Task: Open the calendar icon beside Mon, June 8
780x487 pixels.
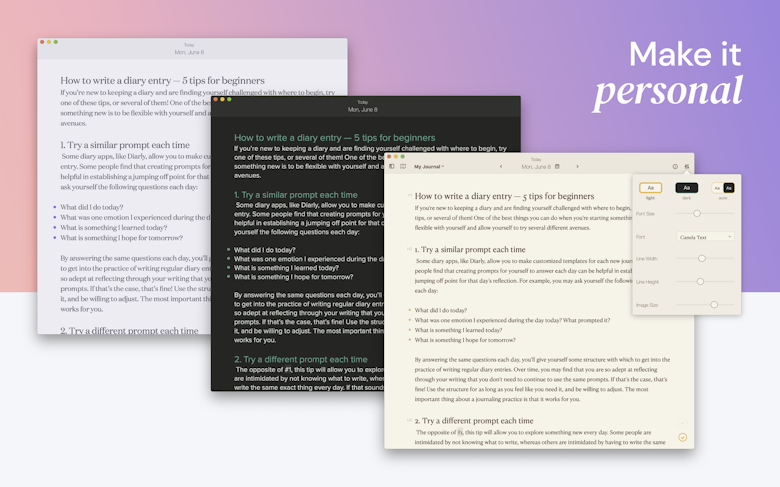Action: (x=558, y=167)
